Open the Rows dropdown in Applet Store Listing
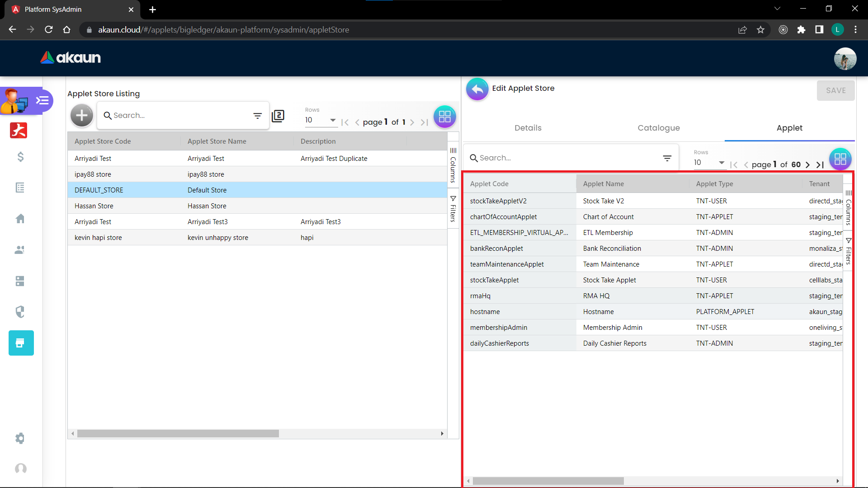Screen dimensions: 868x488 click(321, 120)
